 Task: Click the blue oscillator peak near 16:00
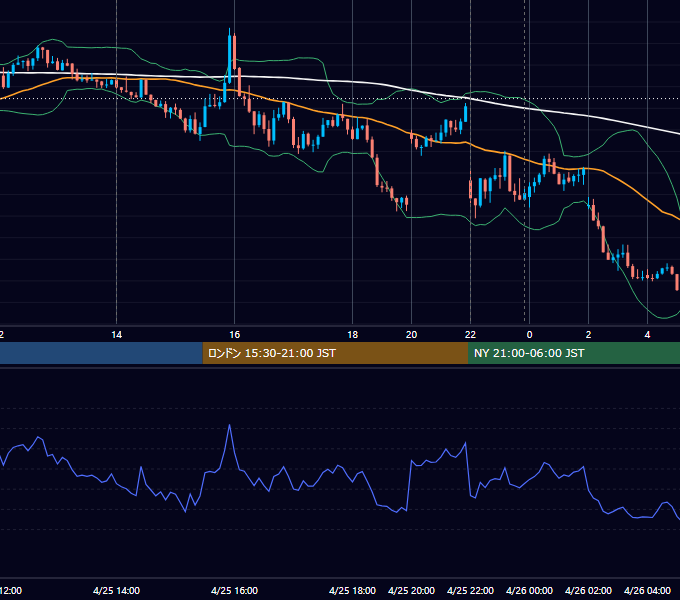click(229, 425)
